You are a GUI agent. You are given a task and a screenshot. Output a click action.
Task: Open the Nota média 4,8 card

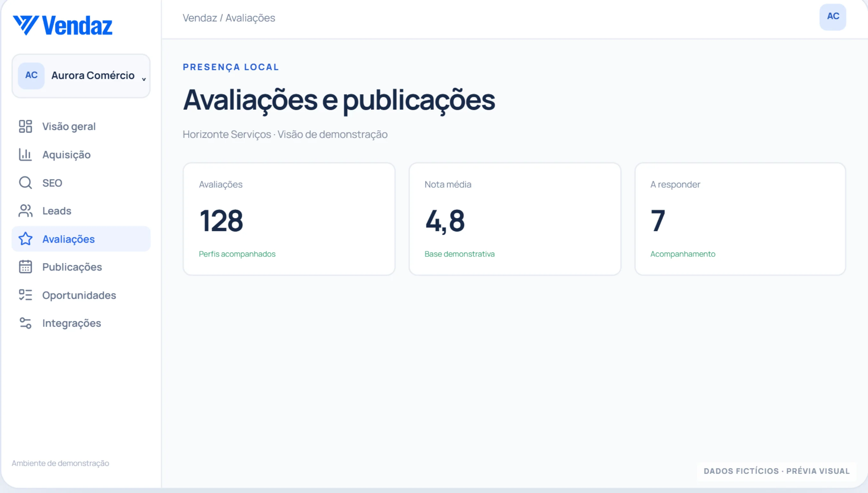pos(514,219)
